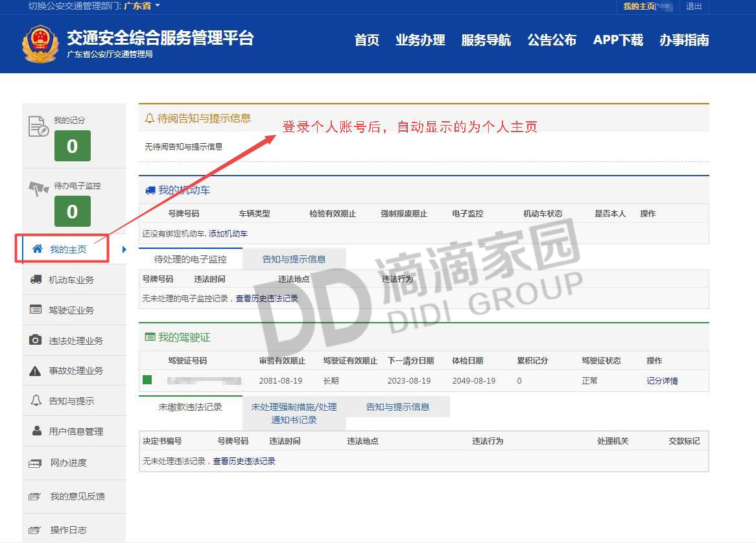This screenshot has width=756, height=543.
Task: Click the date 2049-08-19 cell
Action: (474, 380)
